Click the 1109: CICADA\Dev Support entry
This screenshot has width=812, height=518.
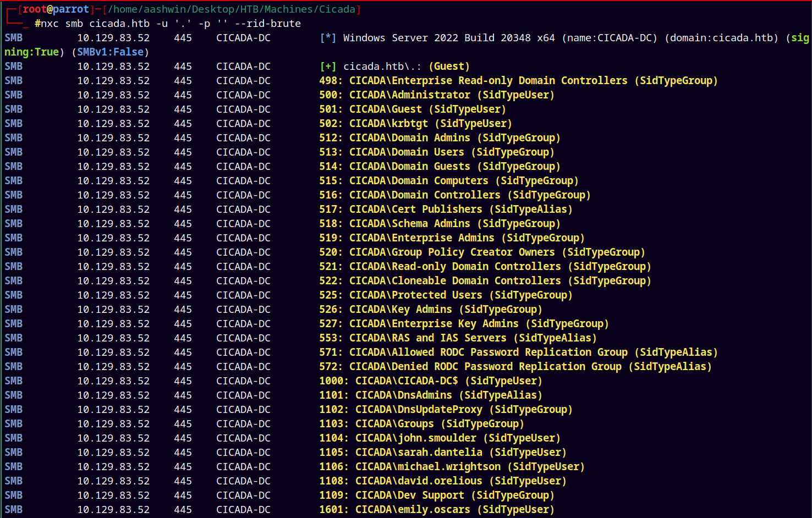437,495
